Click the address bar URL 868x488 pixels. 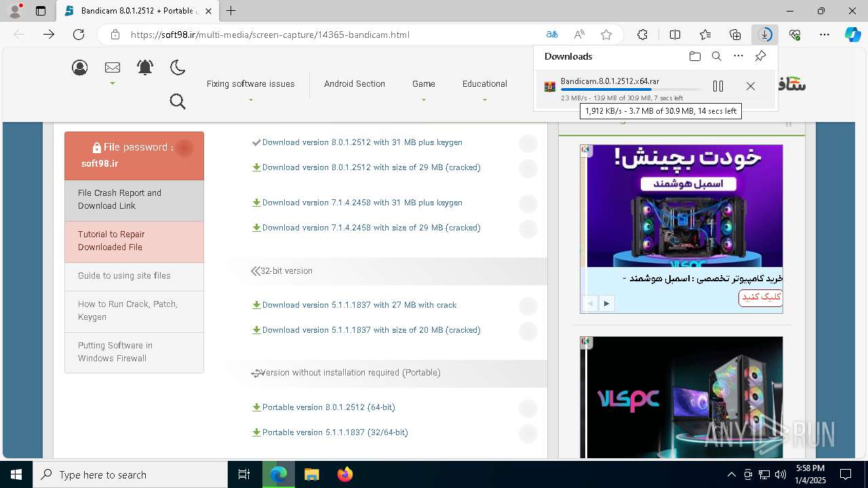[270, 35]
